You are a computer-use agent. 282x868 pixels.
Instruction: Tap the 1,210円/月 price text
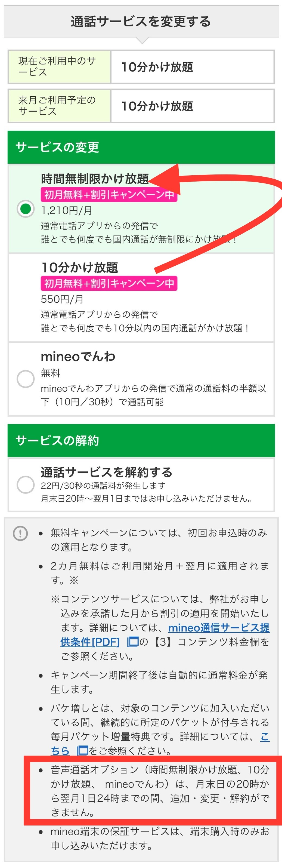pos(66,211)
